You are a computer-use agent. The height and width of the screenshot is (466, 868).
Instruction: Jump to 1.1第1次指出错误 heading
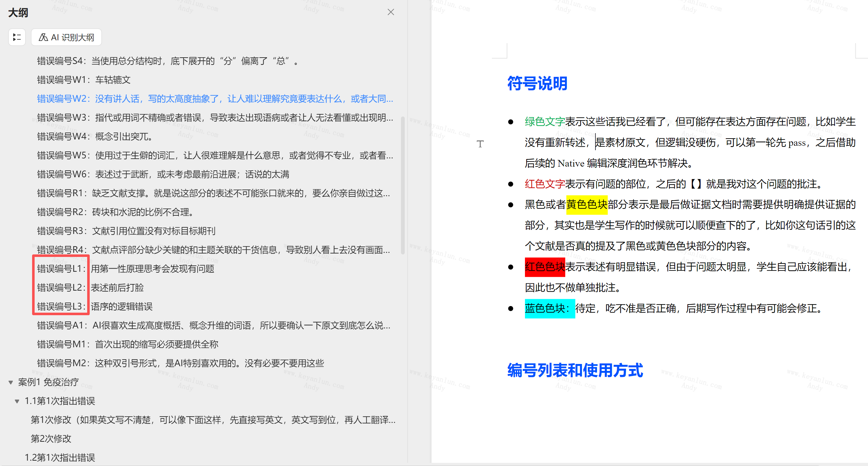coord(60,401)
